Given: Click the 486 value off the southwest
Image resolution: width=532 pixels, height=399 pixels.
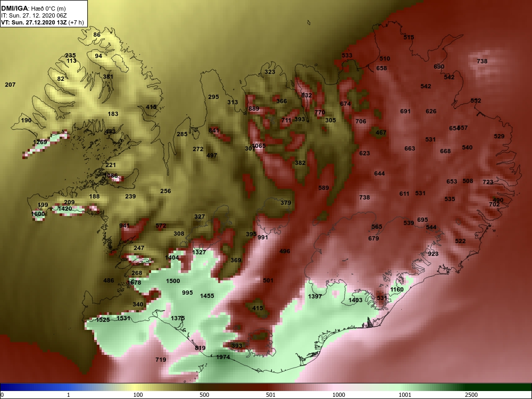Looking at the screenshot, I should [109, 280].
